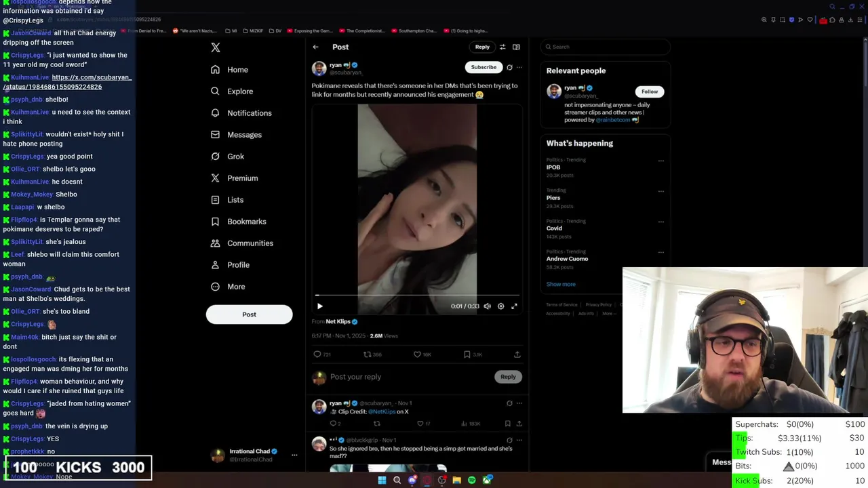Screen dimensions: 868x488
Task: Repost the main post with 386 reposts
Action: (372, 354)
